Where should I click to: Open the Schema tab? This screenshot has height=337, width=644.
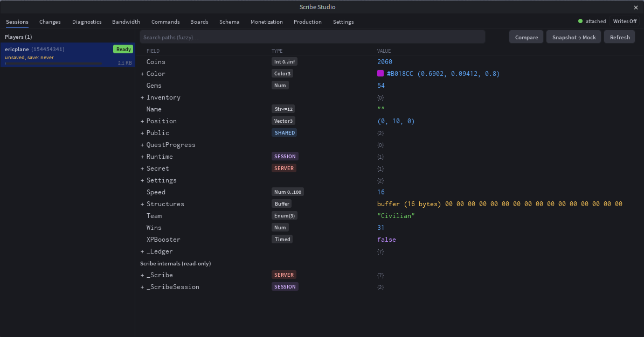point(229,22)
